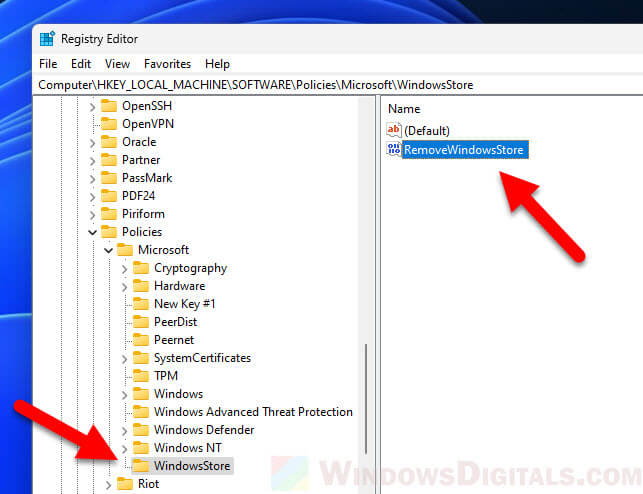Select the TPM folder icon
Image resolution: width=643 pixels, height=494 pixels.
141,376
